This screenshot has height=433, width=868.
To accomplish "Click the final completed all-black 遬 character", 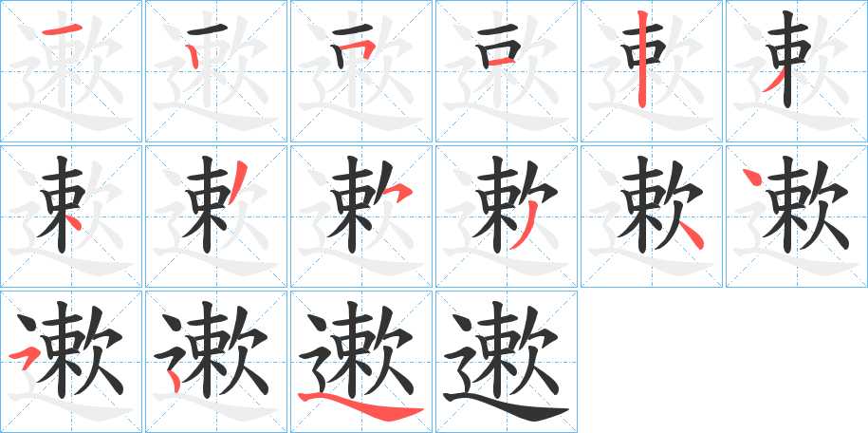I will pos(507,362).
